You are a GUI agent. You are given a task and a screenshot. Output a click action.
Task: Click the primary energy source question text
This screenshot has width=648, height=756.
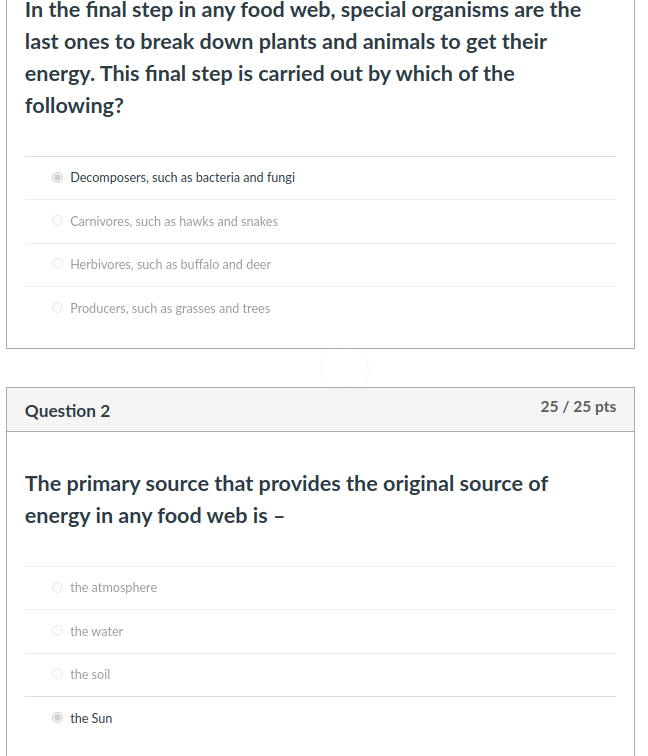[x=286, y=500]
